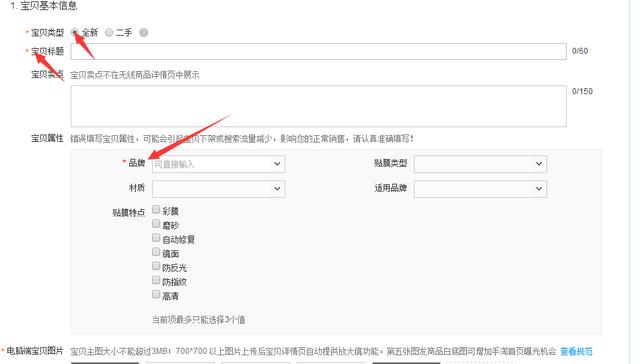The height and width of the screenshot is (364, 640).
Task: Select the 防反光 checkbox
Action: (x=156, y=266)
